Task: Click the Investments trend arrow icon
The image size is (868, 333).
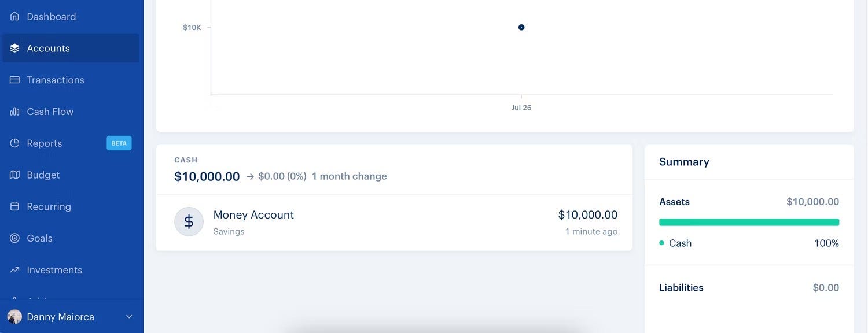Action: [14, 270]
